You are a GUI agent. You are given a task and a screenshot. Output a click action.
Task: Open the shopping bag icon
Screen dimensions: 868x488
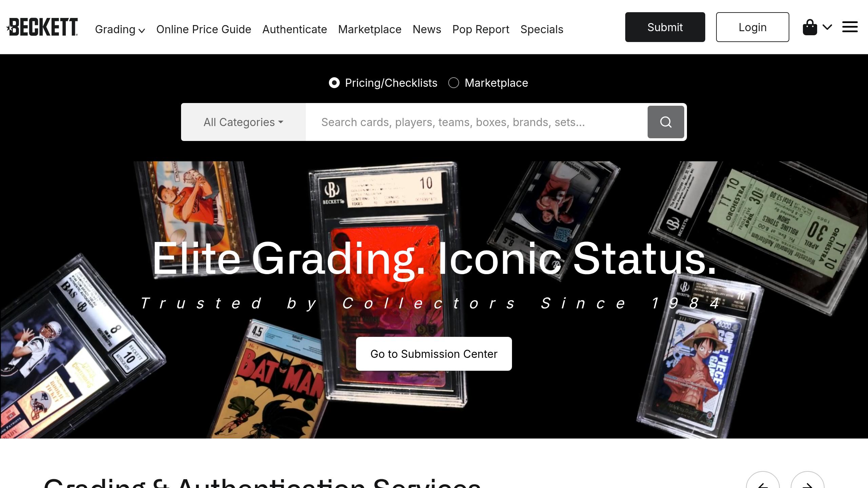[x=810, y=27]
